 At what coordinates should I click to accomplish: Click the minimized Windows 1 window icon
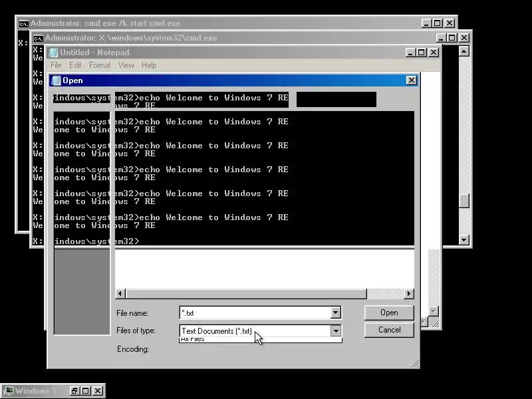click(9, 391)
